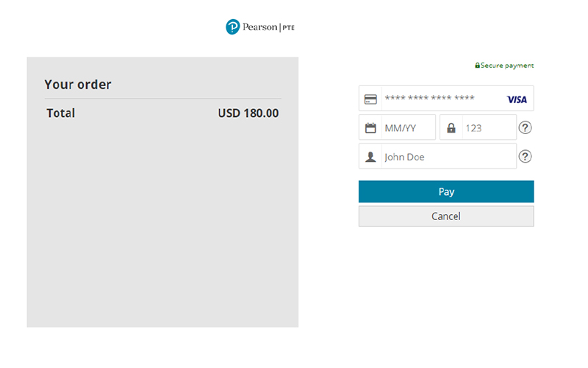Click the USD 180.00 total amount
The width and height of the screenshot is (588, 368).
(x=248, y=113)
